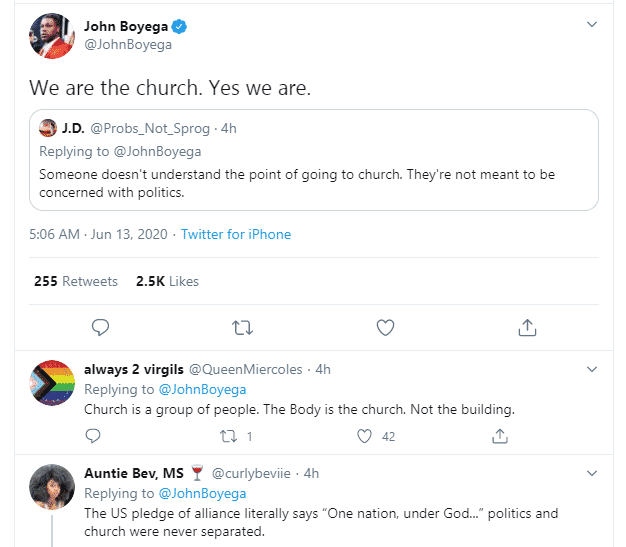Share John Boyega's main tweet
Screen dimensions: 626x547
pyautogui.click(x=528, y=327)
